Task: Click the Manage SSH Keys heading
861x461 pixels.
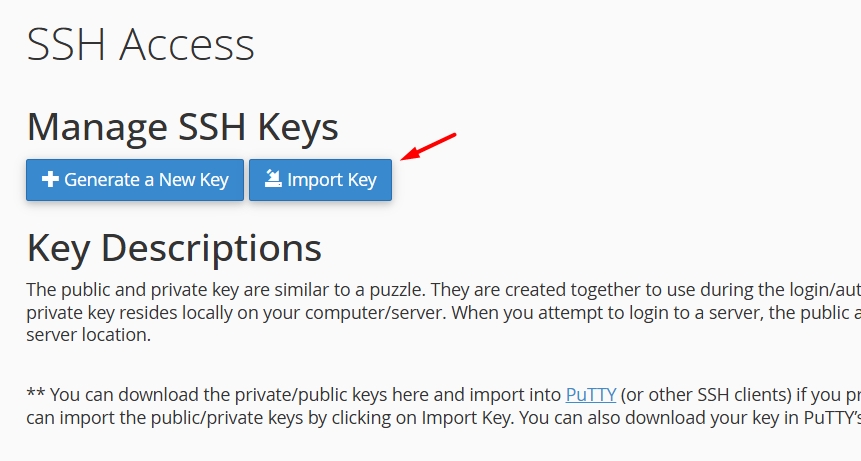Action: (182, 127)
